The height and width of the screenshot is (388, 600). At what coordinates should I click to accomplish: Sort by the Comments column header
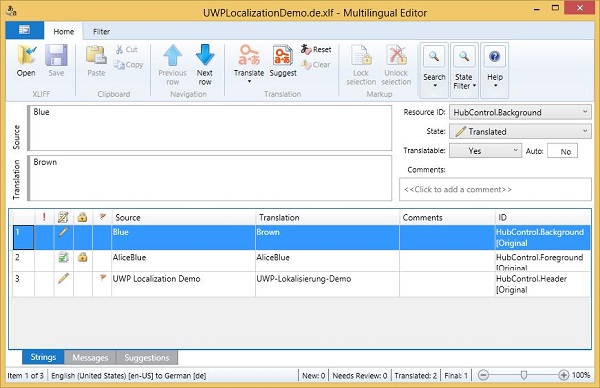point(447,217)
